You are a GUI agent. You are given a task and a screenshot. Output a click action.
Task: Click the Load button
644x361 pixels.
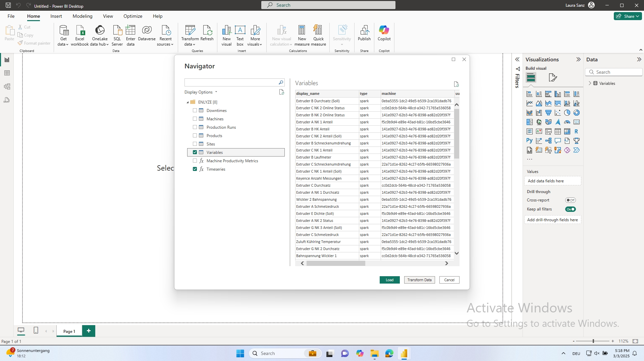coord(389,280)
